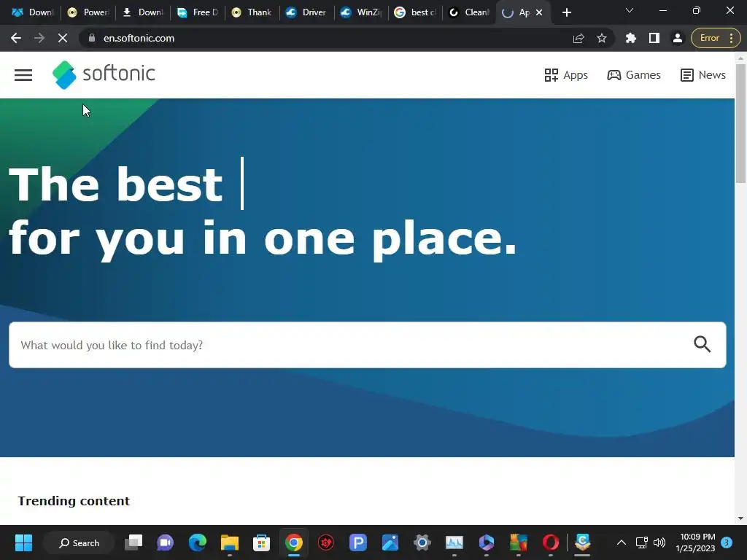This screenshot has height=560, width=747.
Task: Open Task View from the taskbar
Action: pyautogui.click(x=133, y=542)
